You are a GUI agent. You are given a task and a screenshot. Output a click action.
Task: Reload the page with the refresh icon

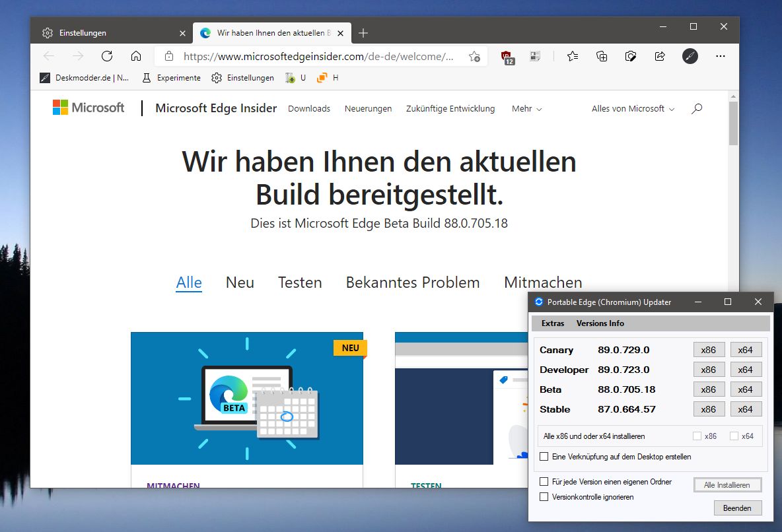point(107,56)
